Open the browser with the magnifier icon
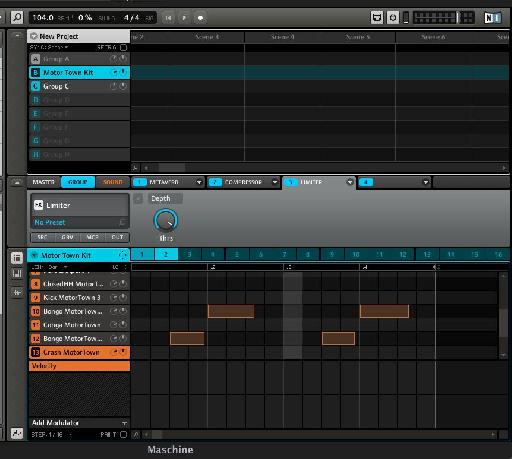Screen dimensions: 512x459 (x=17, y=17)
